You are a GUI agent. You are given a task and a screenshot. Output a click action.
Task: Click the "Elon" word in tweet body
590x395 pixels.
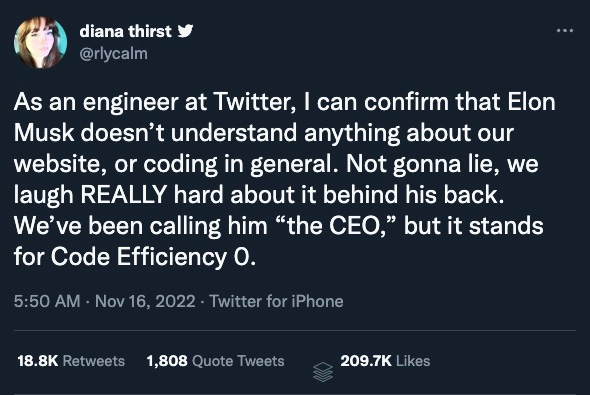(531, 102)
